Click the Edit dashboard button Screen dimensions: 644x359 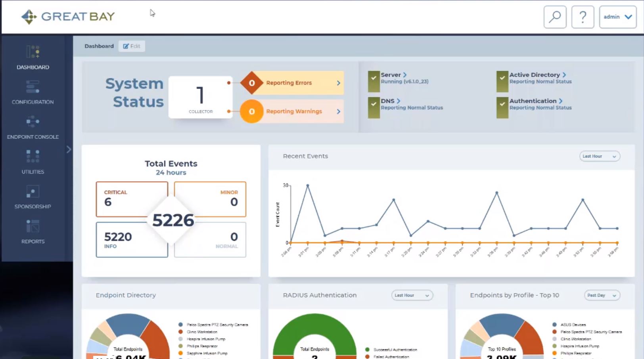132,46
